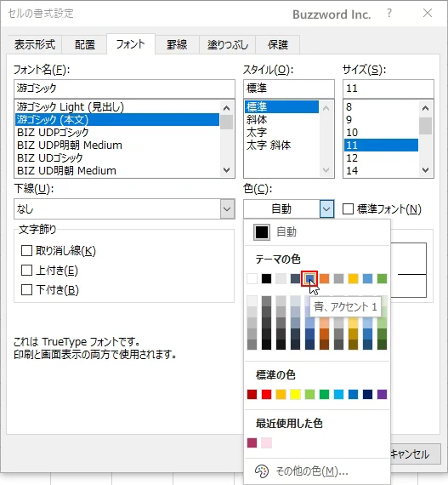Pick the green theme color swatch
Screen dimensions: 448x485
[383, 279]
